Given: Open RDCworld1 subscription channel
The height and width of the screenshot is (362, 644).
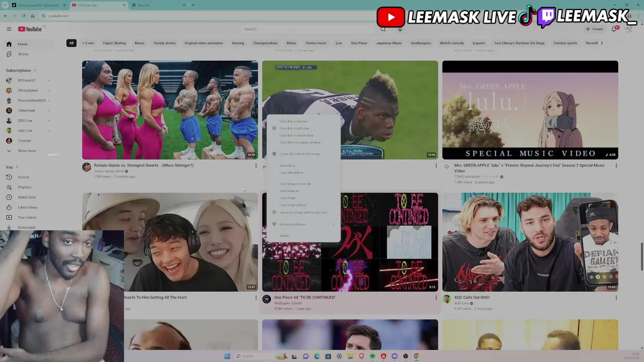Looking at the screenshot, I should pyautogui.click(x=26, y=80).
